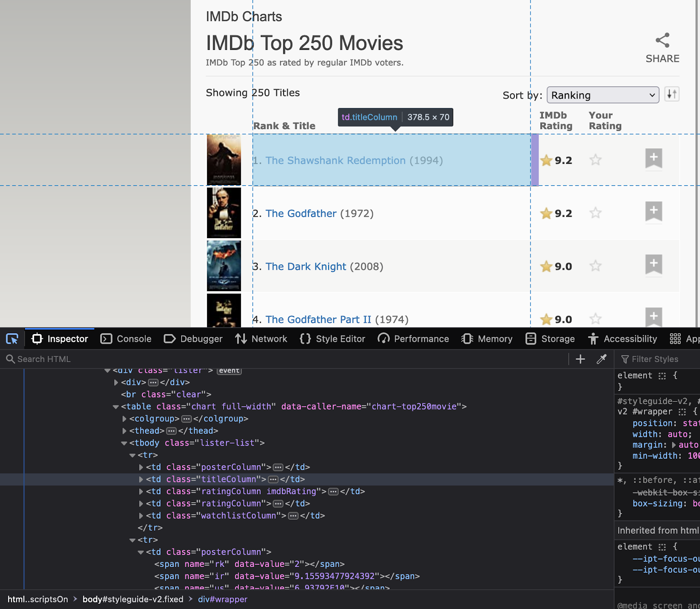The height and width of the screenshot is (609, 700).
Task: Click the Share icon on IMDb page
Action: 662,41
